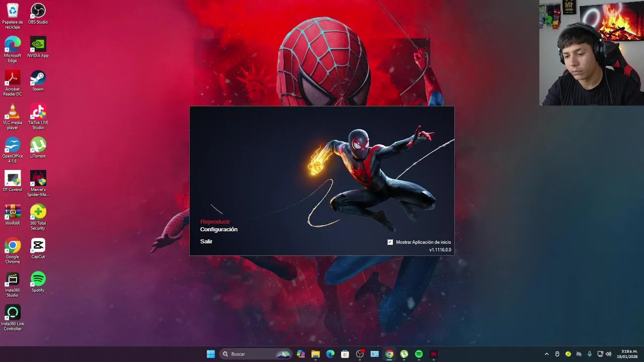The height and width of the screenshot is (362, 644).
Task: Select Acrobat Reader DC desktop icon
Action: pos(13,83)
